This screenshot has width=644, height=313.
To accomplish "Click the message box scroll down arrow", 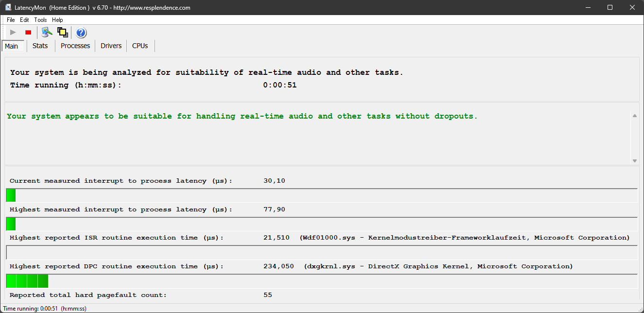I will pos(634,160).
